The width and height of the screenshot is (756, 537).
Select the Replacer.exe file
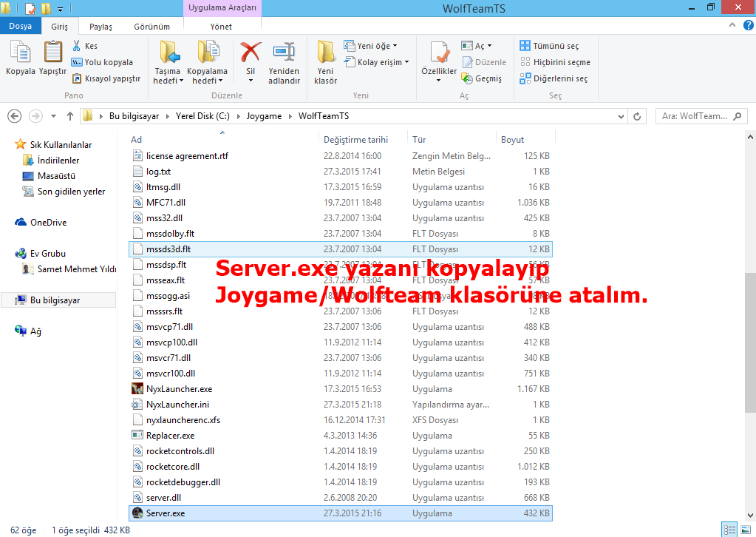[341, 436]
